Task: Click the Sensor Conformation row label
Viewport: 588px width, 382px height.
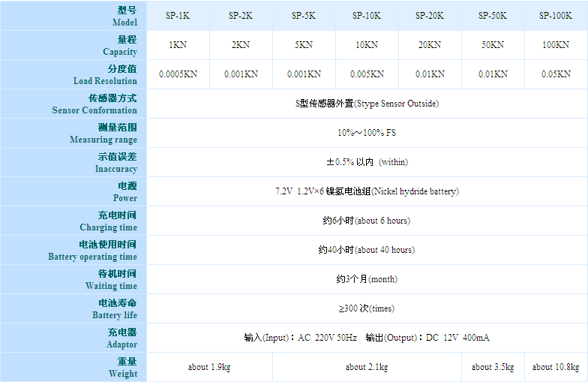Action: 94,104
